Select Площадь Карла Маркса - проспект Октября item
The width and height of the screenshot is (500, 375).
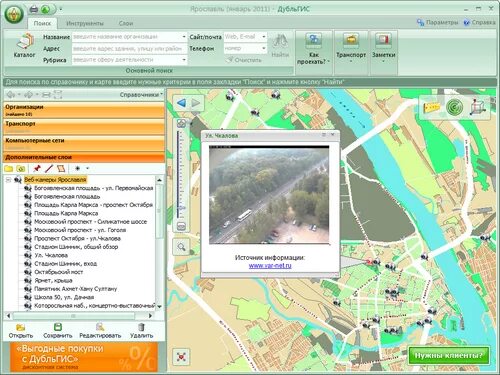coord(94,205)
